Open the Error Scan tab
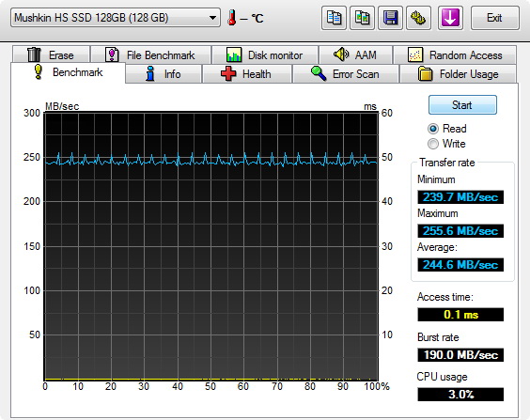The height and width of the screenshot is (420, 530). tap(346, 74)
